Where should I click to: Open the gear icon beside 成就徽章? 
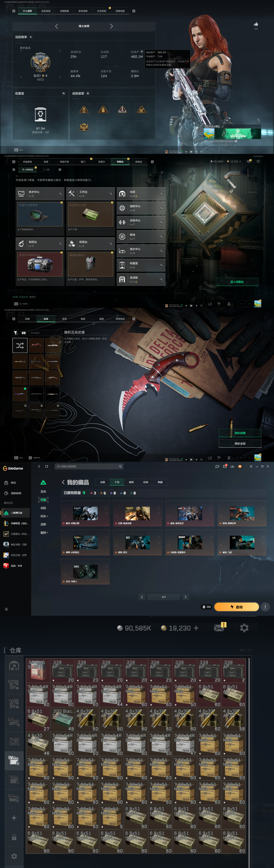pyautogui.click(x=88, y=93)
